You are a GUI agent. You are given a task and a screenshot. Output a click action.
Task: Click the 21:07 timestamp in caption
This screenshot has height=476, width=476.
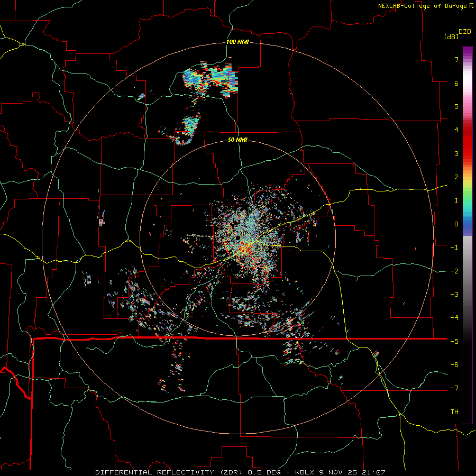[375, 472]
